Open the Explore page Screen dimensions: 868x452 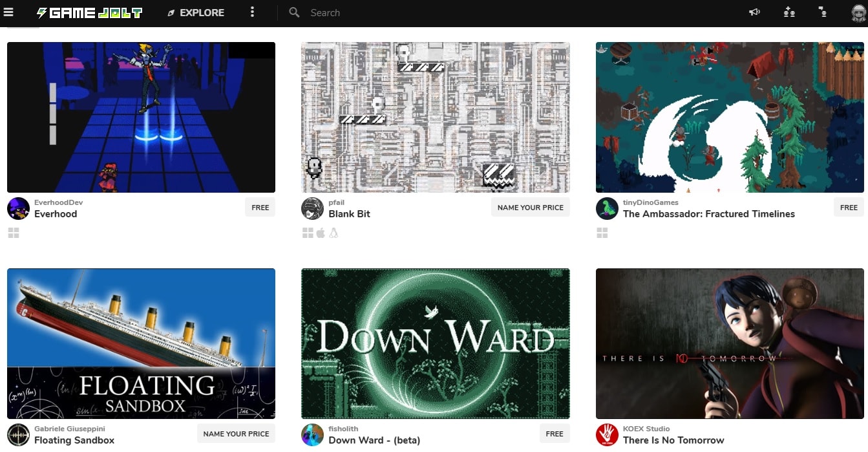tap(196, 13)
